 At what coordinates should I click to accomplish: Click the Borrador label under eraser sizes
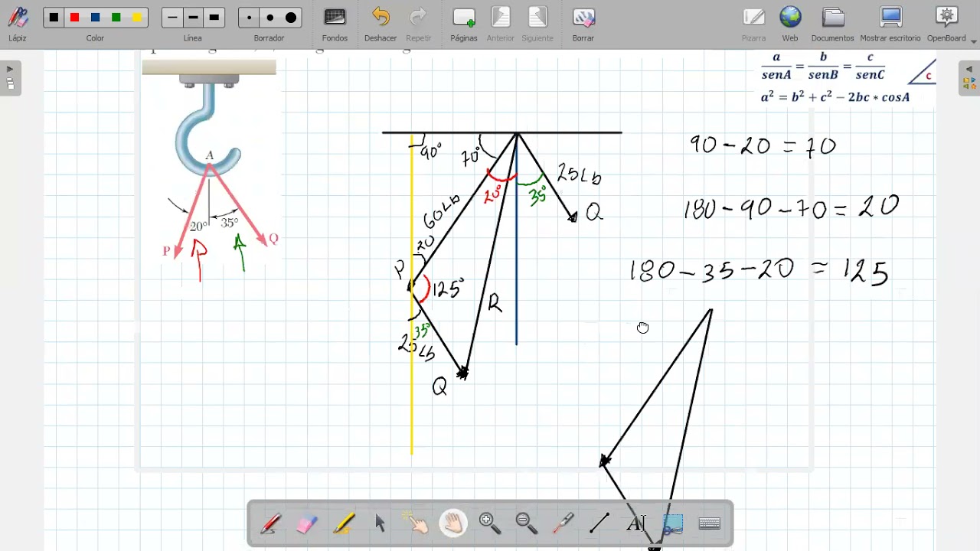point(269,38)
